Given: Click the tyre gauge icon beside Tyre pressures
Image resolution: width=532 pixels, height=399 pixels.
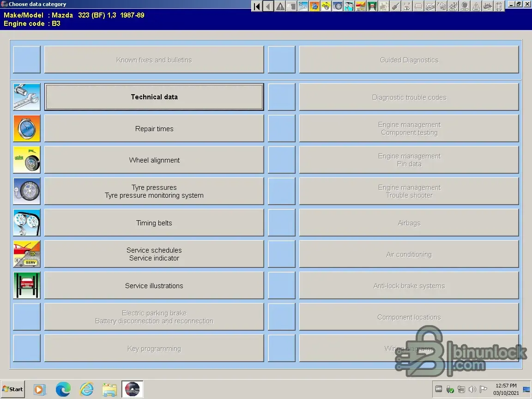Looking at the screenshot, I should click(27, 191).
